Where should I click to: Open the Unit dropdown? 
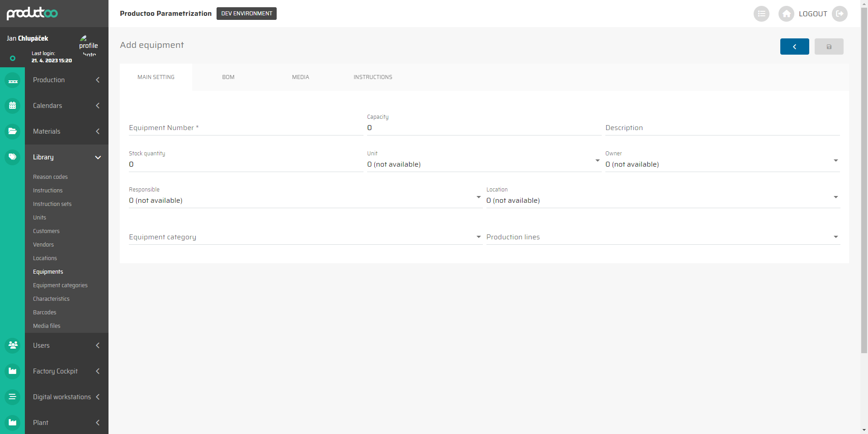tap(483, 164)
